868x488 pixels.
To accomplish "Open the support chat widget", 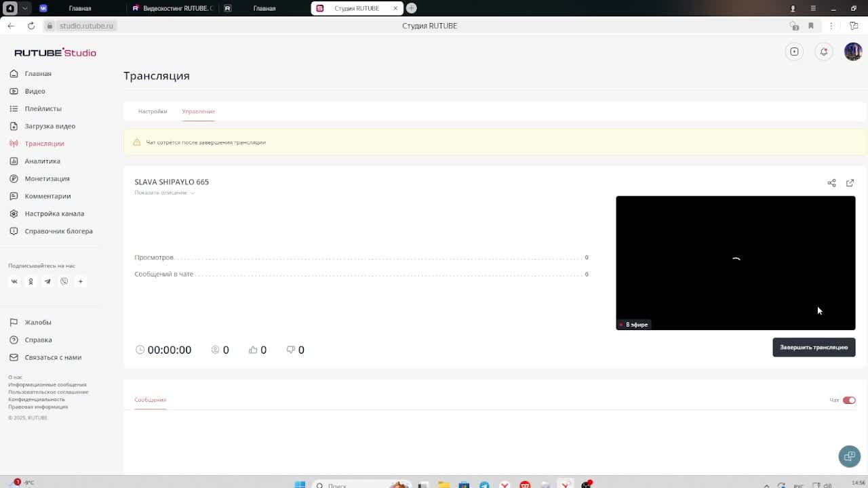I will 849,456.
